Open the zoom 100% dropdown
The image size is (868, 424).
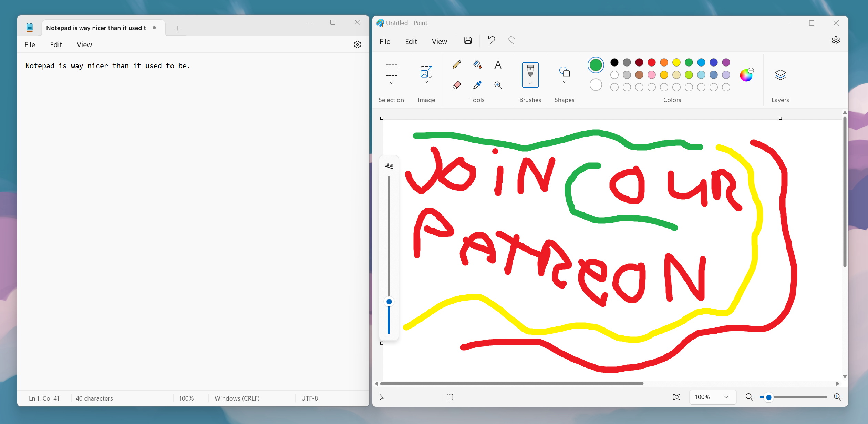[712, 397]
